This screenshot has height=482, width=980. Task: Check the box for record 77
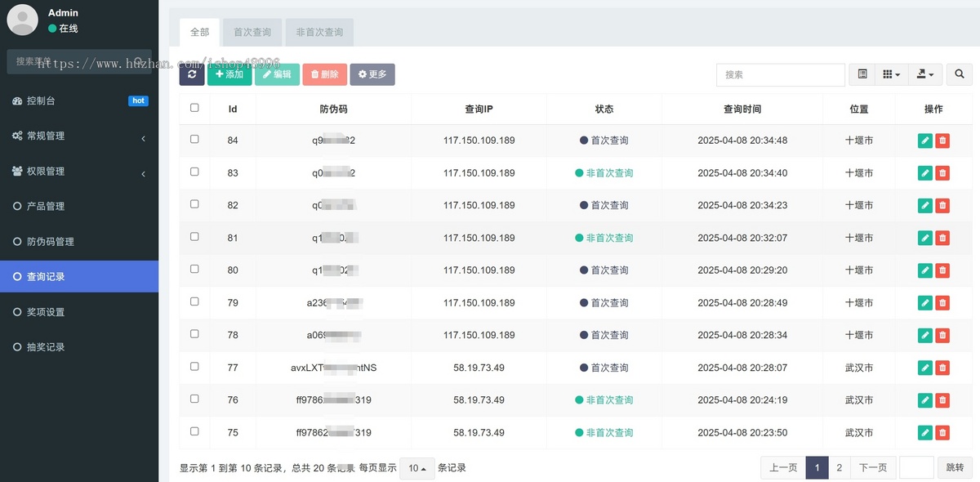[194, 366]
